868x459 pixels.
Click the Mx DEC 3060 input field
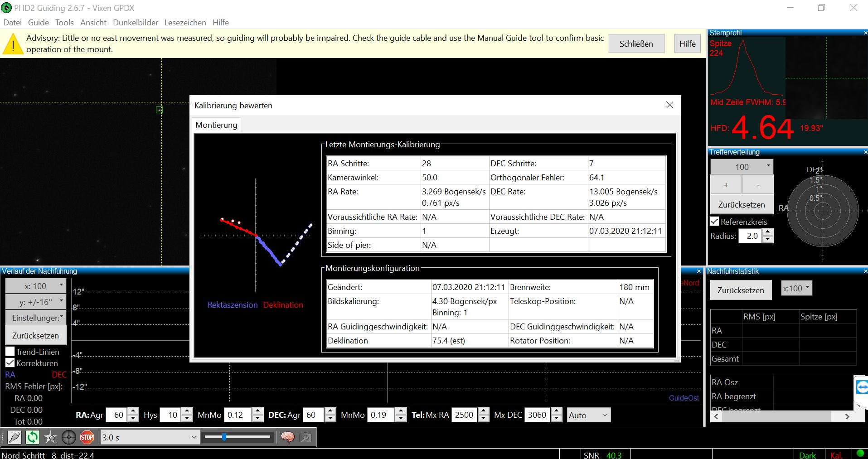coord(538,415)
